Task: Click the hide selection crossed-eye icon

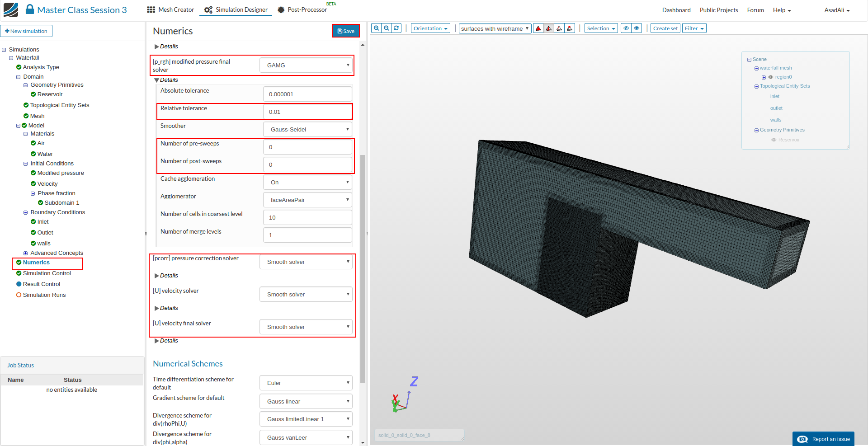Action: (x=626, y=28)
